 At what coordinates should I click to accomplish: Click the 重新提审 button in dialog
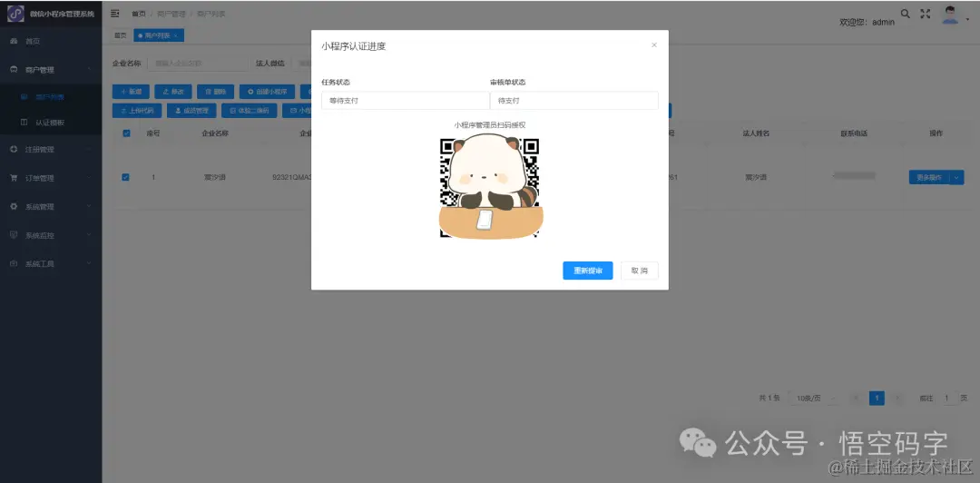(x=587, y=271)
